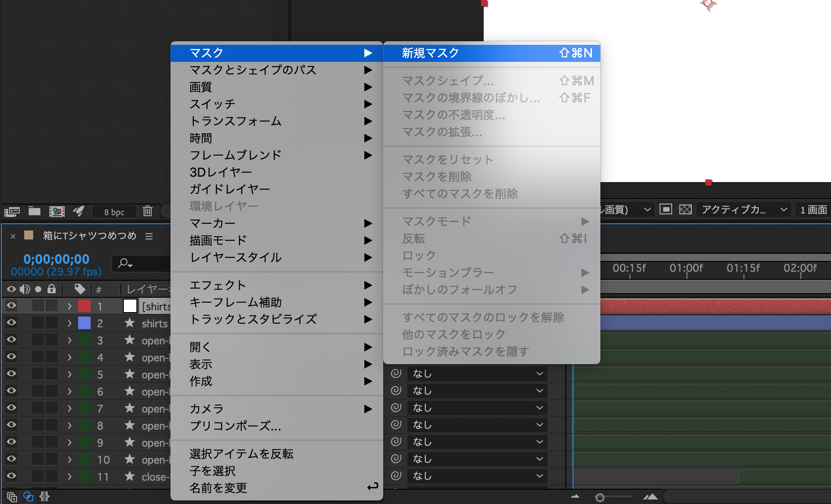Open parent dropdown なし for layer 9
The height and width of the screenshot is (504, 831).
[477, 442]
